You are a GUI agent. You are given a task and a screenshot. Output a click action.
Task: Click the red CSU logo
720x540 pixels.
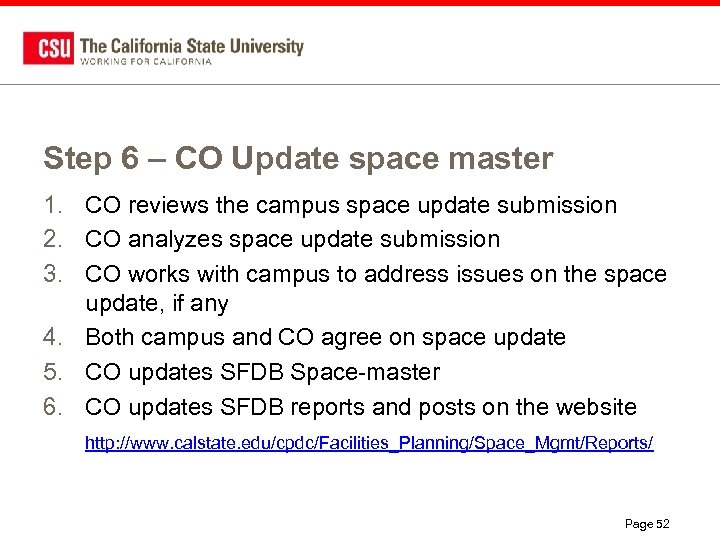point(49,48)
